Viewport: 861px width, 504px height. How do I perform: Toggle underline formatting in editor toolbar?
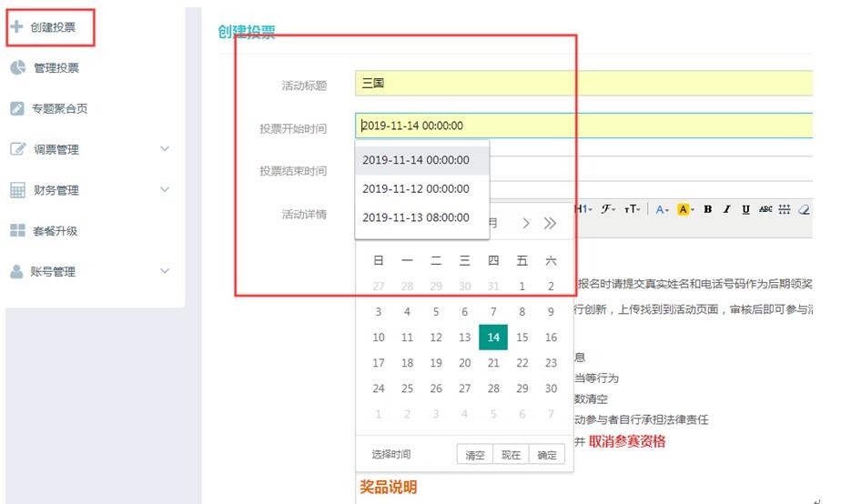(745, 209)
